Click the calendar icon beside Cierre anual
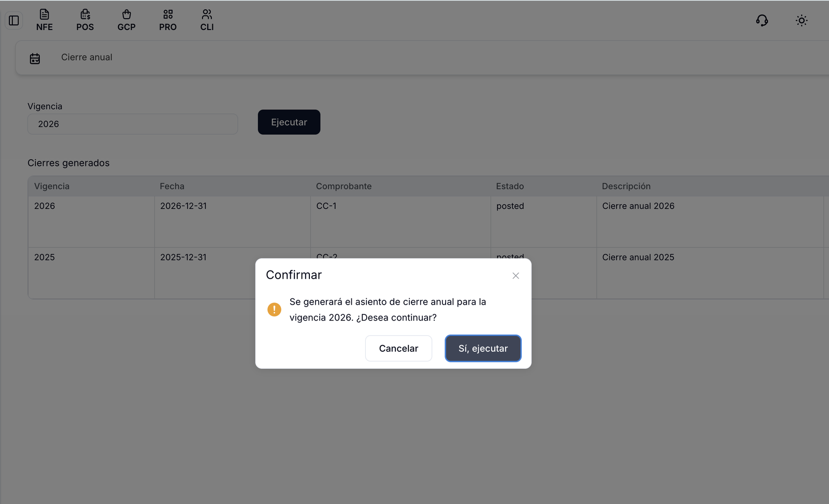This screenshot has height=504, width=829. click(35, 59)
